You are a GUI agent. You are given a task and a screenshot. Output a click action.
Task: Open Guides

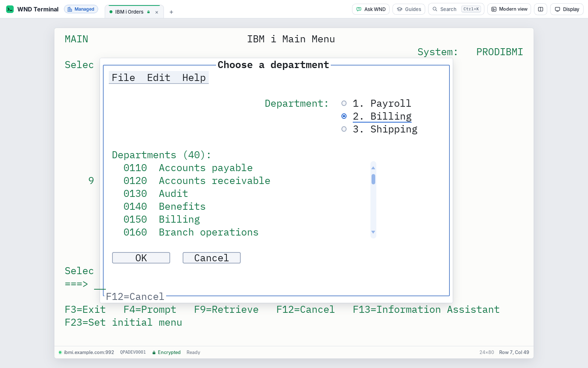409,9
